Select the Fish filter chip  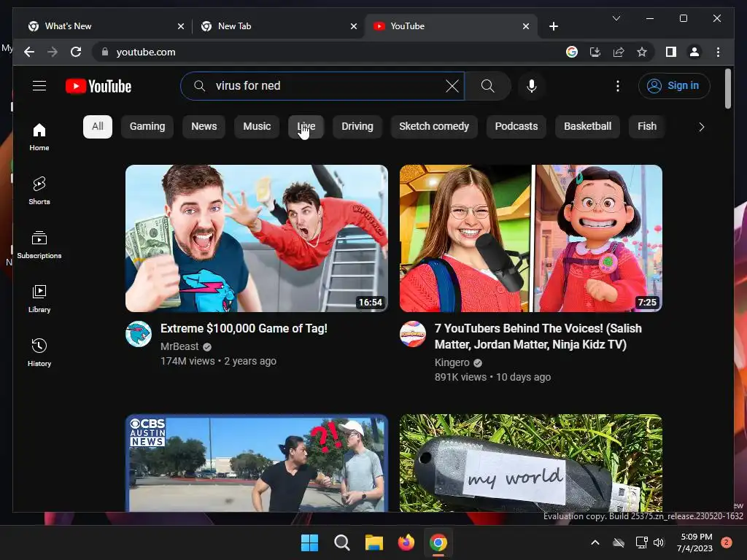pos(647,127)
